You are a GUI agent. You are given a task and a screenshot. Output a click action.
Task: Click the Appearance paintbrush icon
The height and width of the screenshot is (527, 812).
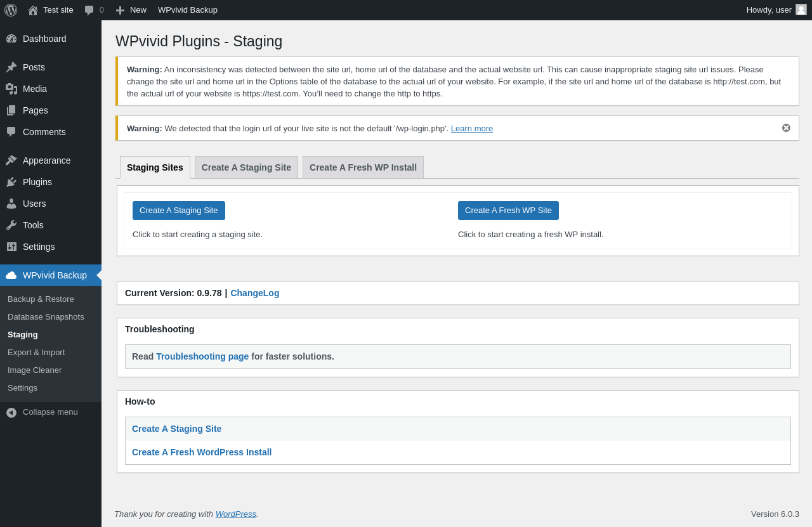(11, 160)
